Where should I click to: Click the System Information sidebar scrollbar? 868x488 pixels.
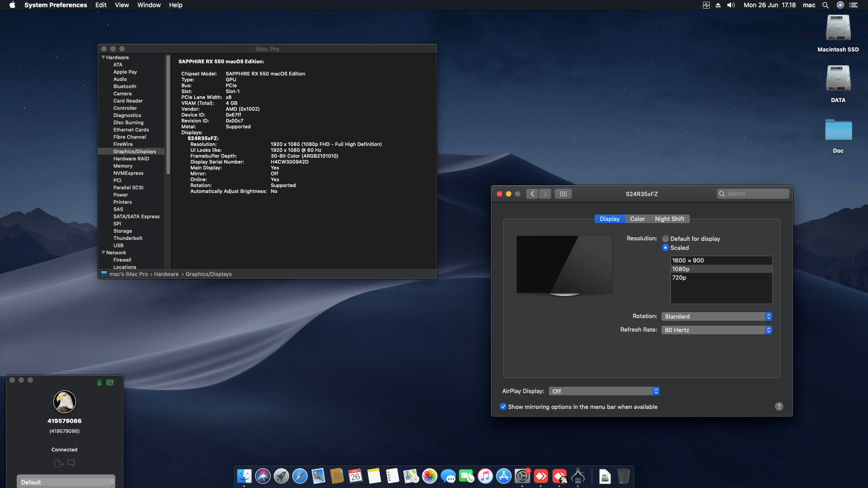168,115
